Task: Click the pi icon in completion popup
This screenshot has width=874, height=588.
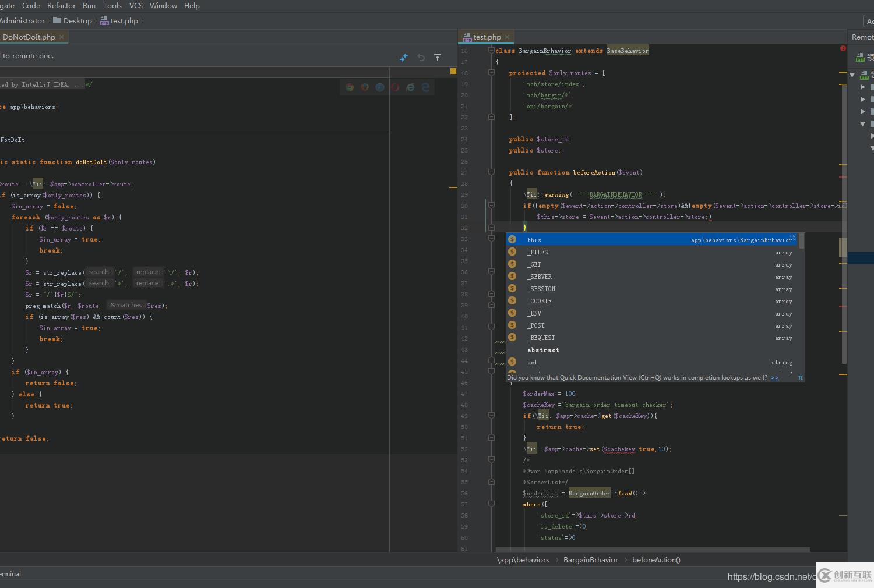Action: tap(800, 377)
